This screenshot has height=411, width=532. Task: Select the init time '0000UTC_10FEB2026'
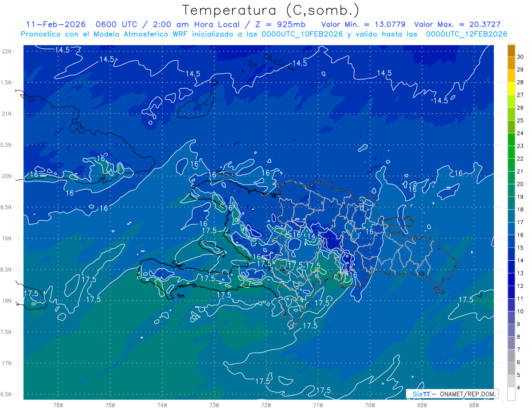click(302, 34)
